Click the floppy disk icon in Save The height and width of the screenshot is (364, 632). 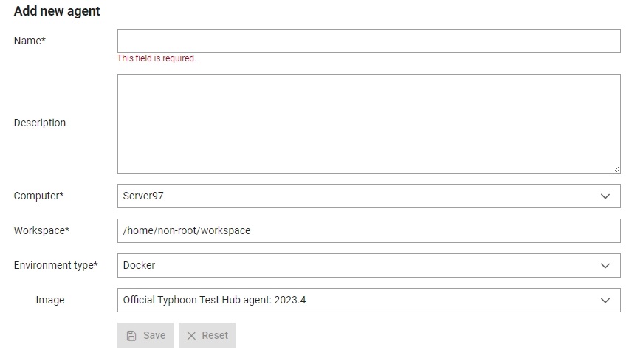tap(131, 336)
